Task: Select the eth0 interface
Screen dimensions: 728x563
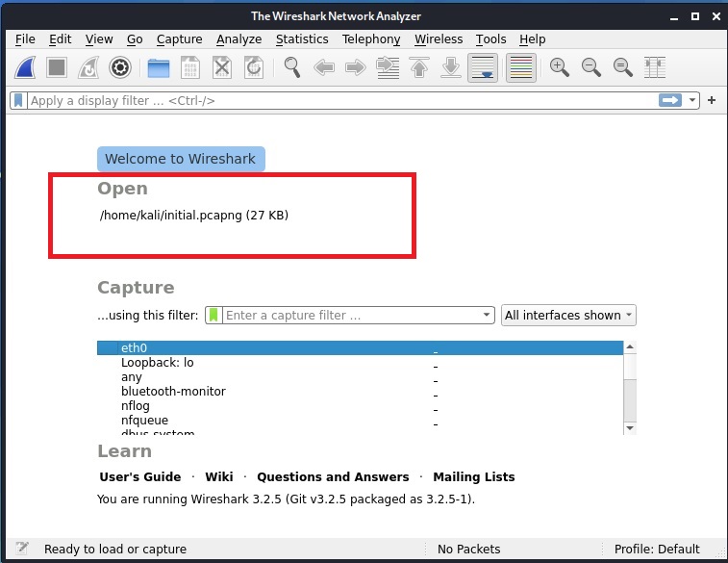Action: pos(360,348)
